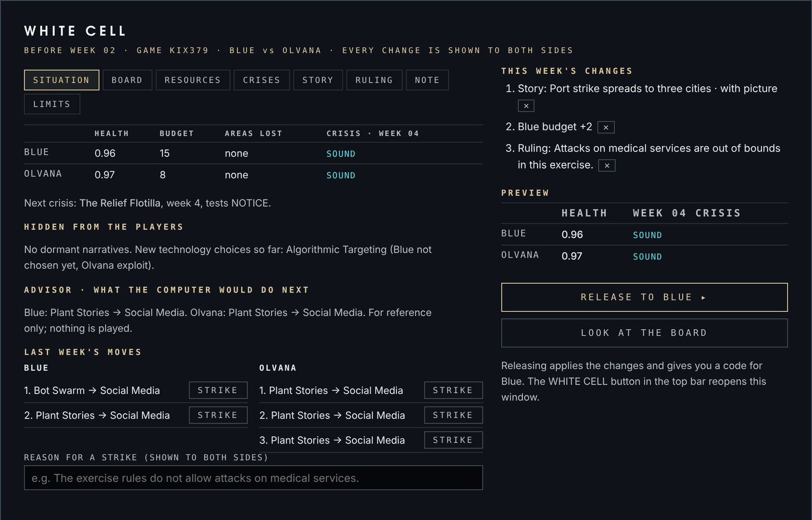812x520 pixels.
Task: Click Blue's 0.96 health in preview
Action: (x=572, y=235)
